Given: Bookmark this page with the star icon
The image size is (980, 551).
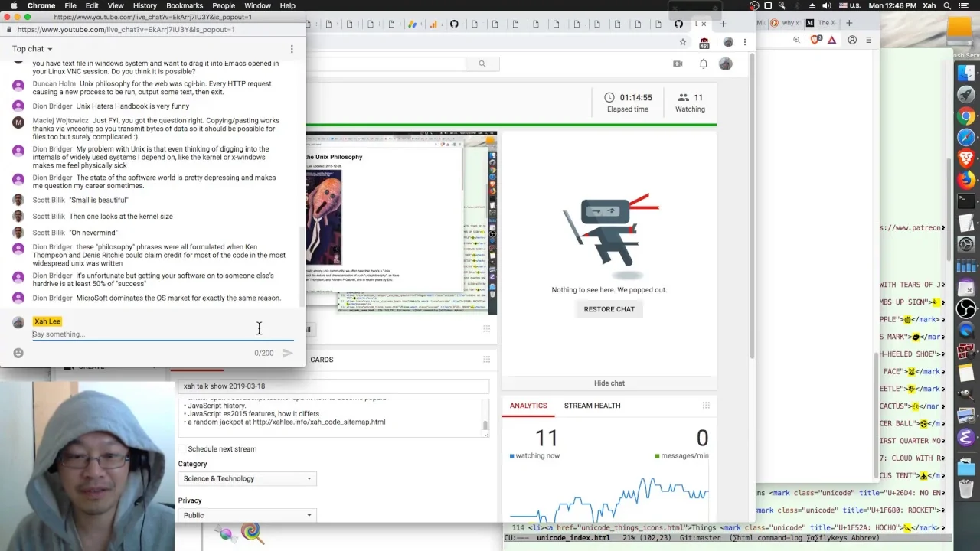Looking at the screenshot, I should pyautogui.click(x=682, y=41).
